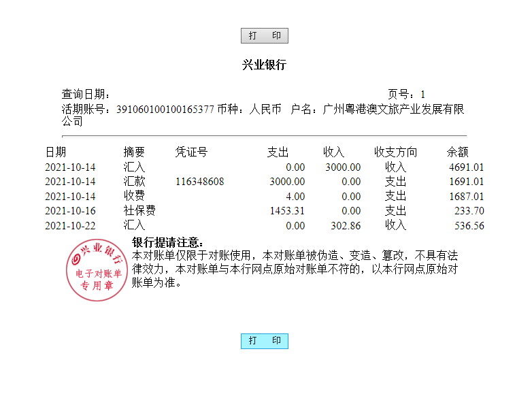
Task: Click the 页号: 1 page number text
Action: pyautogui.click(x=406, y=94)
